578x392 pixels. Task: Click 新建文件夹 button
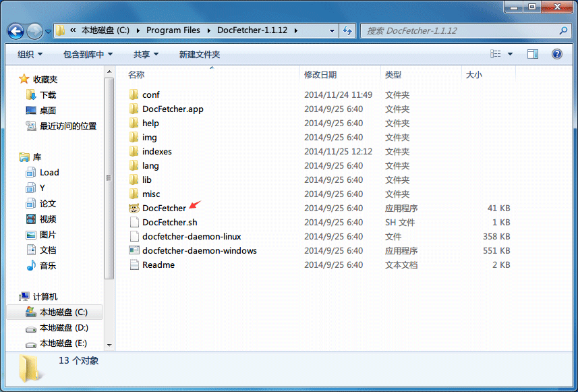pos(200,55)
